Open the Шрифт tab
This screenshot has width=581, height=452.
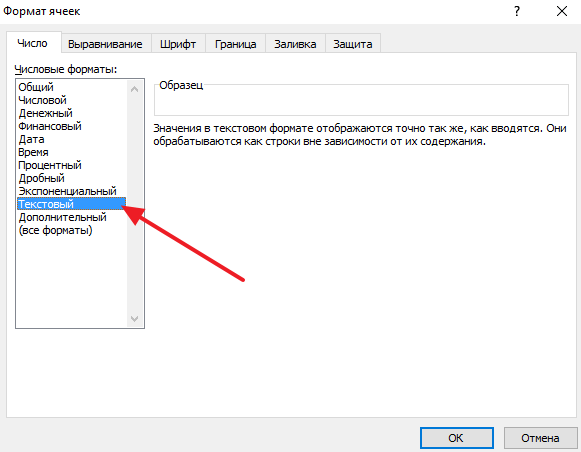point(178,44)
